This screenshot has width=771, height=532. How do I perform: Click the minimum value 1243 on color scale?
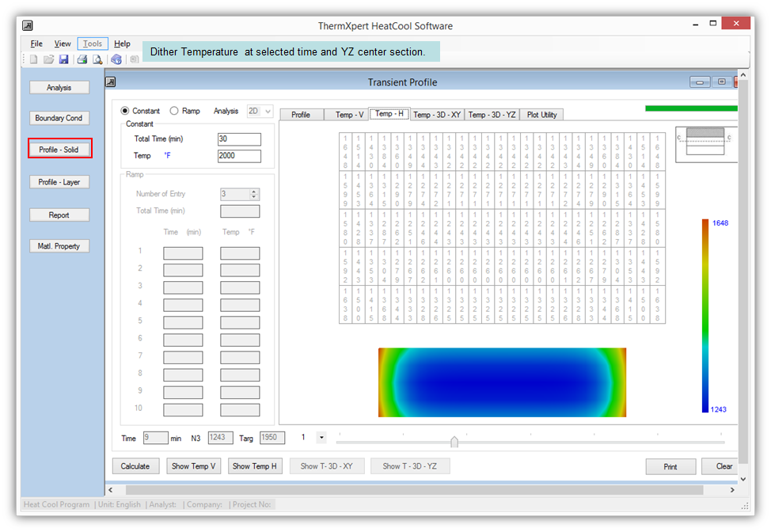(x=719, y=409)
